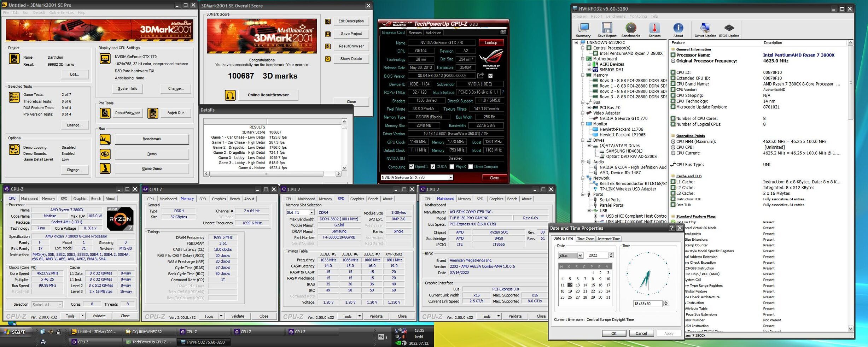This screenshot has width=868, height=347.
Task: Toggle OpenCL checkbox in GPU-Z
Action: click(x=411, y=167)
